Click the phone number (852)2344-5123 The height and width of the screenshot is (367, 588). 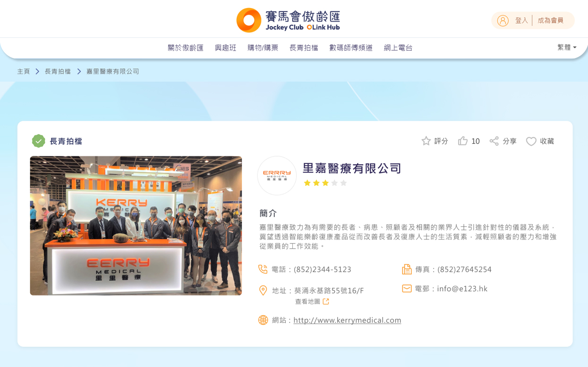click(323, 269)
